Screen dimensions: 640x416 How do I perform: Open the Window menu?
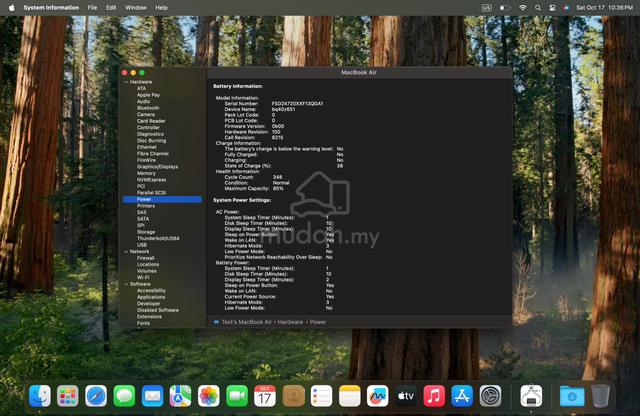(x=136, y=7)
